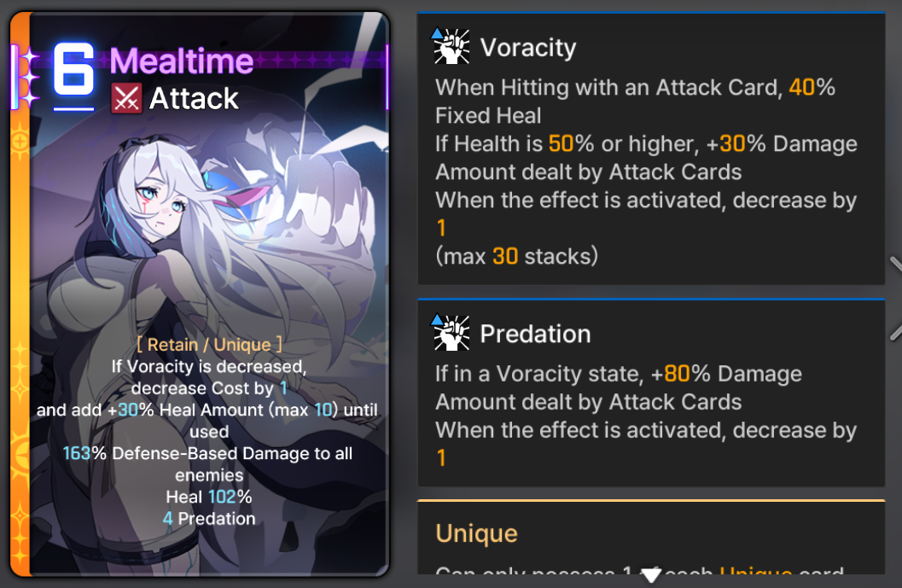The height and width of the screenshot is (588, 902).
Task: Click the Retain / Unique tag on card
Action: (209, 345)
